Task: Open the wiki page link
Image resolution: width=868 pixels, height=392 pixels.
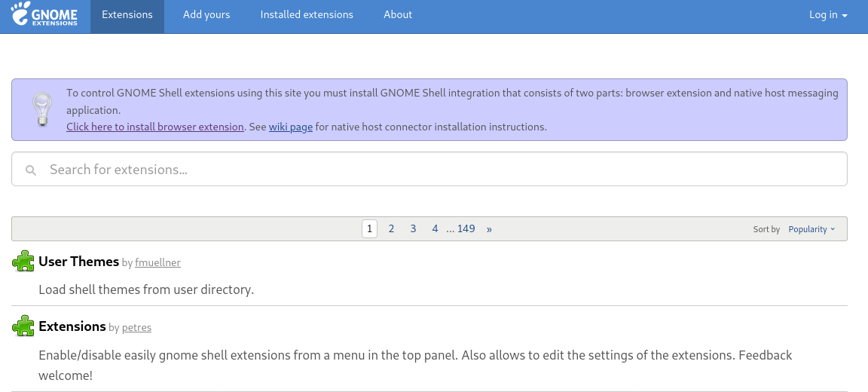Action: (291, 127)
